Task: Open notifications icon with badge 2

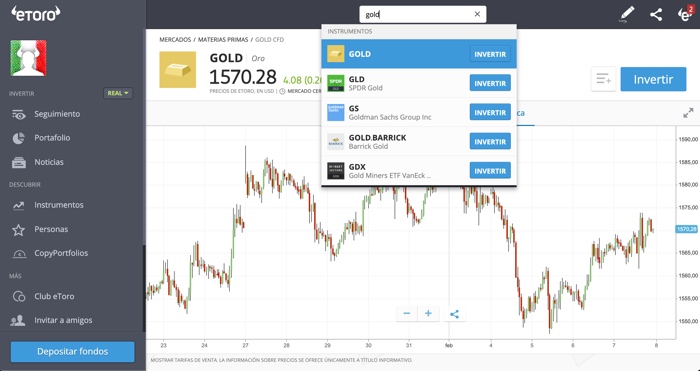Action: coord(685,14)
